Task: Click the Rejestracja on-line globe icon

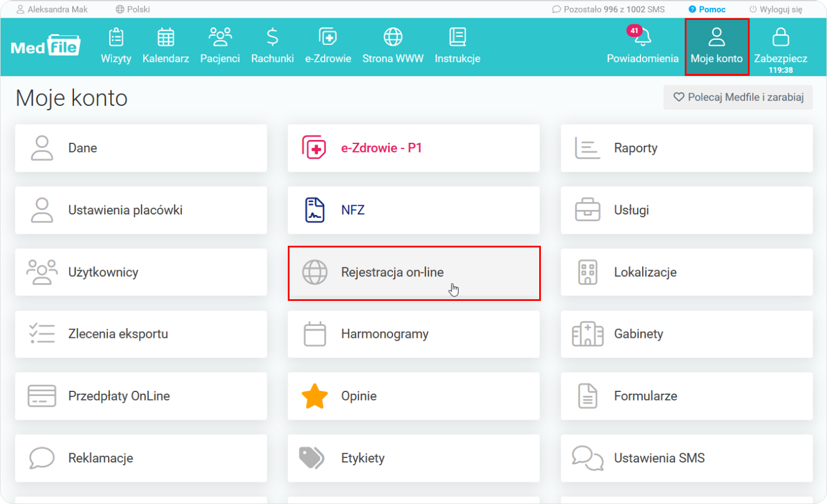Action: pos(315,272)
